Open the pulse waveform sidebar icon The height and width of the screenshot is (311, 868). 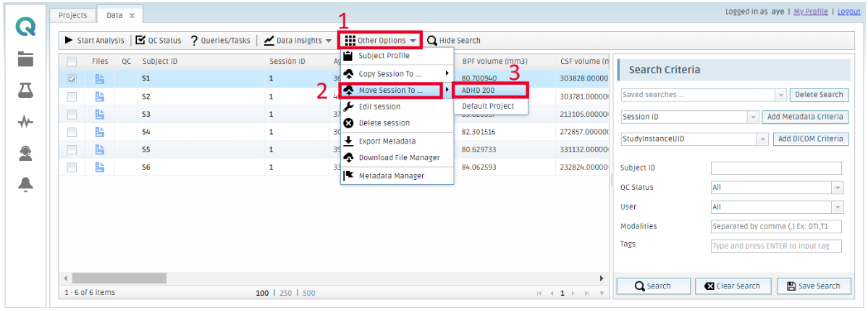click(25, 122)
